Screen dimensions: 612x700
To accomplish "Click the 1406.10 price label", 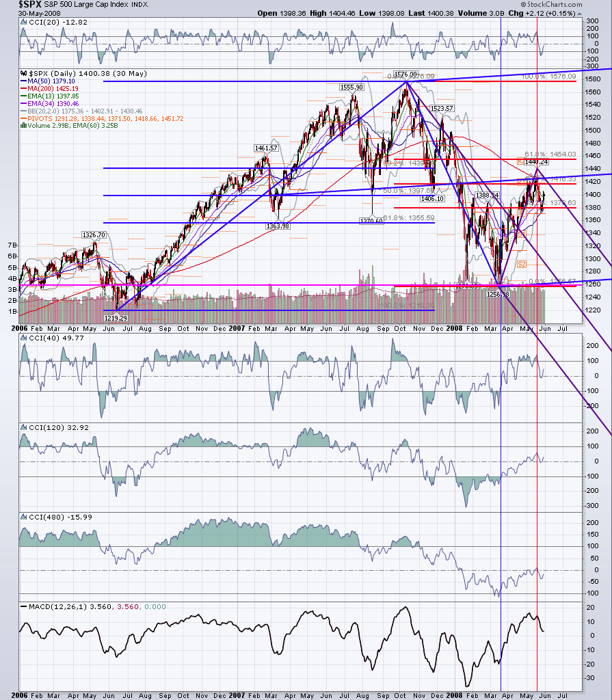I will click(x=432, y=199).
